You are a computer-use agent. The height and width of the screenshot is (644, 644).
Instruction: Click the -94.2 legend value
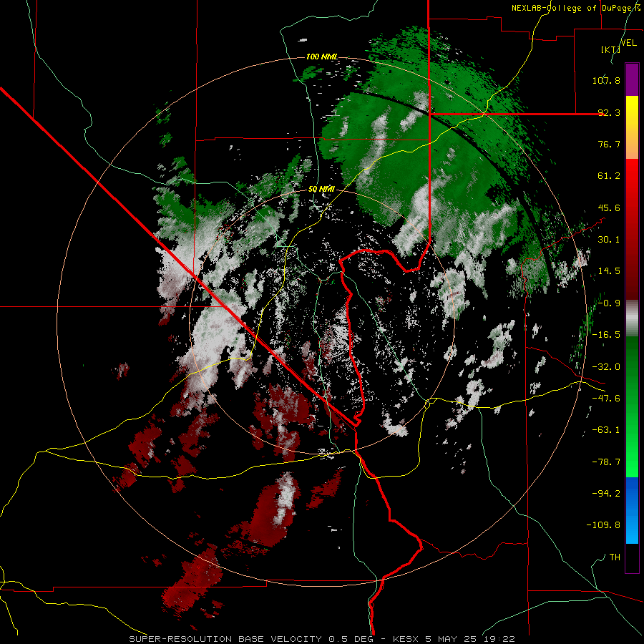coord(606,494)
